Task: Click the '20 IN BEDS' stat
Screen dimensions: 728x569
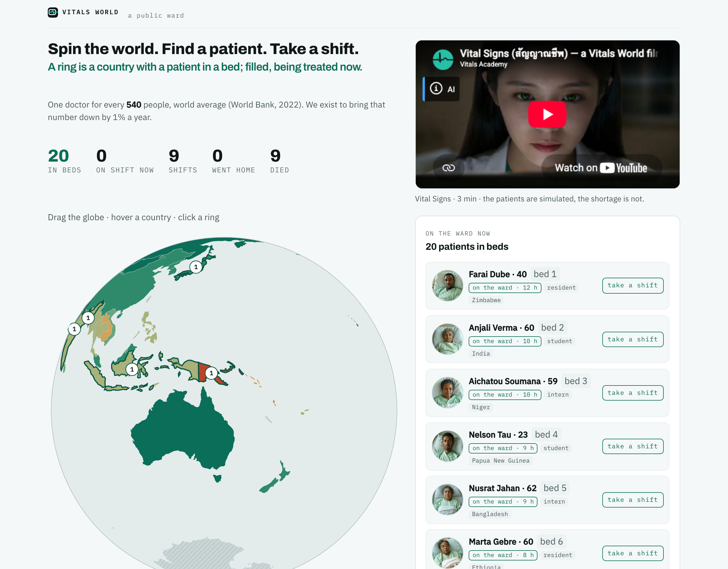Action: [x=64, y=161]
